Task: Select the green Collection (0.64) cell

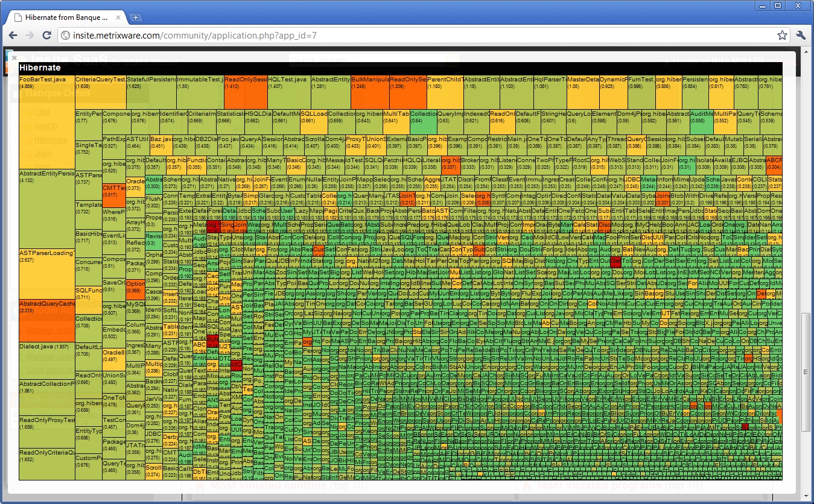Action: pyautogui.click(x=423, y=122)
